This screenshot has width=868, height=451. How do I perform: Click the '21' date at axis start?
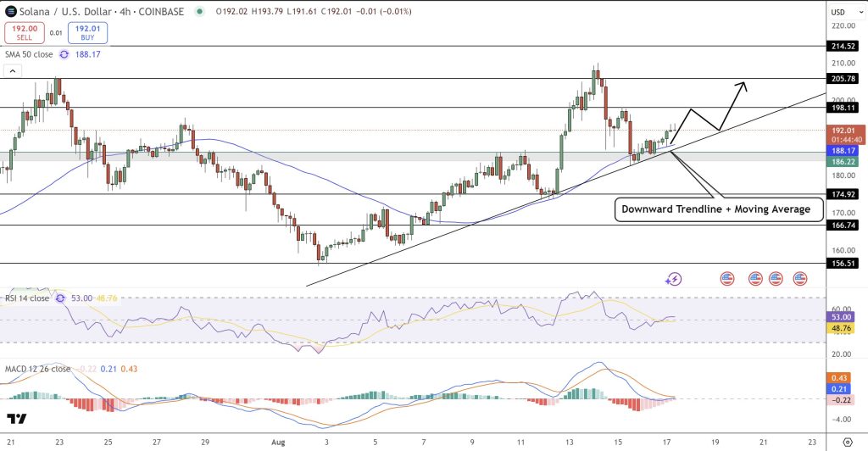10,443
